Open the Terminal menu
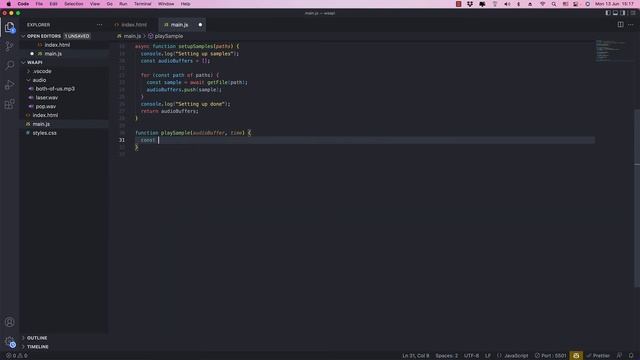The height and width of the screenshot is (360, 640). point(142,4)
